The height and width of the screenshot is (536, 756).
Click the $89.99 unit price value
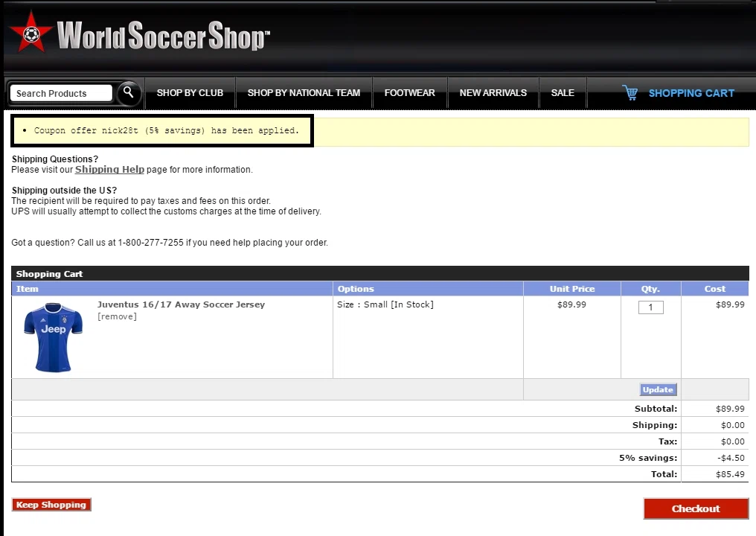pyautogui.click(x=571, y=304)
